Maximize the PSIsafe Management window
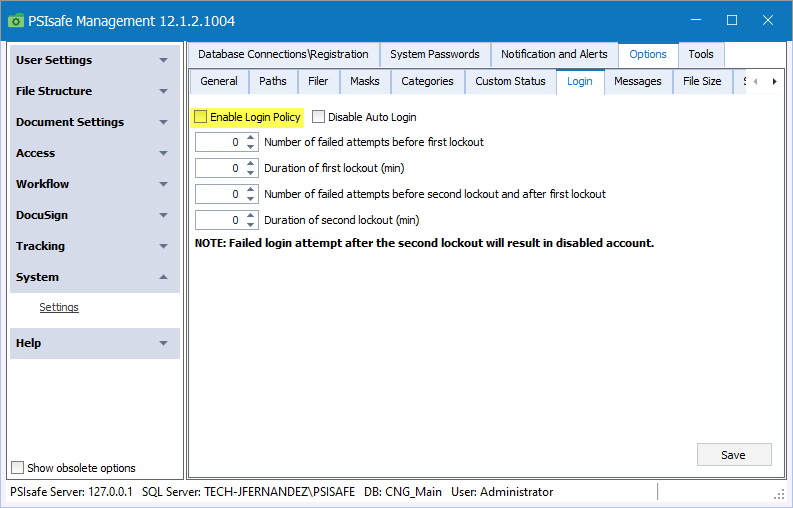793x508 pixels. pos(732,20)
